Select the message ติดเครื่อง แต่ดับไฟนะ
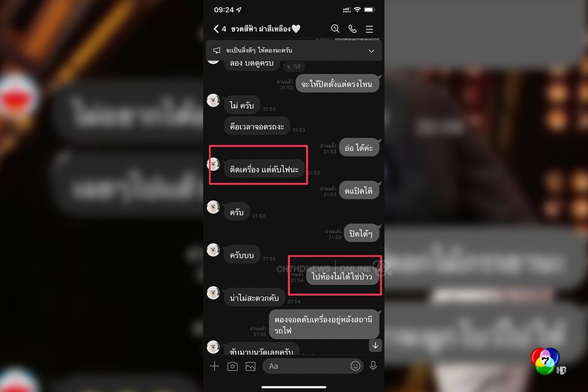Screen dimensions: 588x392 (x=264, y=169)
